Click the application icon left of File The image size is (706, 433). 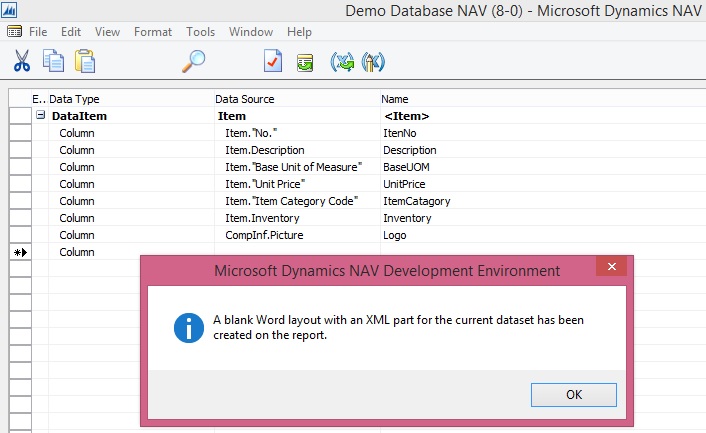tap(15, 32)
